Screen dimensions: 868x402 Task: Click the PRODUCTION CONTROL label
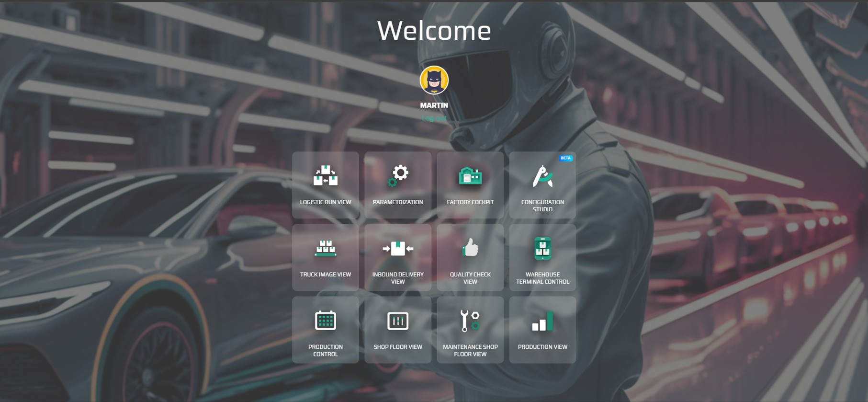click(326, 350)
